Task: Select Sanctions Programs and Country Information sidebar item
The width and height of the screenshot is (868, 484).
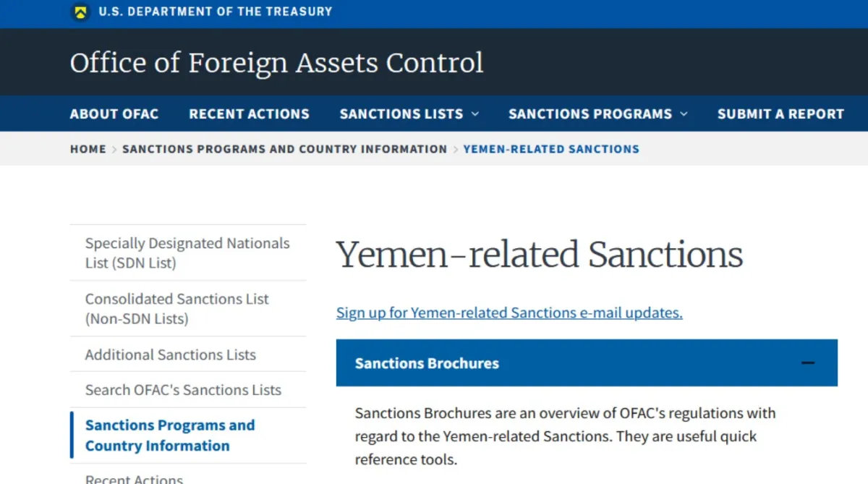Action: coord(170,436)
